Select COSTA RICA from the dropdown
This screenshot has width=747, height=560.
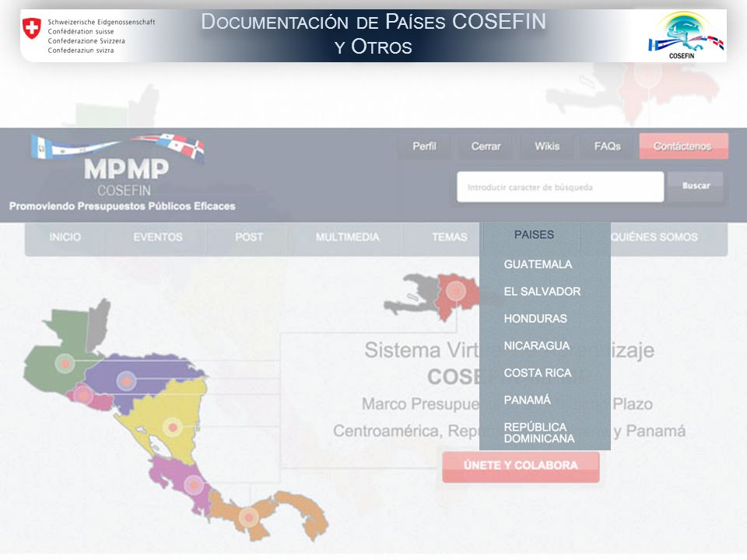pyautogui.click(x=538, y=373)
